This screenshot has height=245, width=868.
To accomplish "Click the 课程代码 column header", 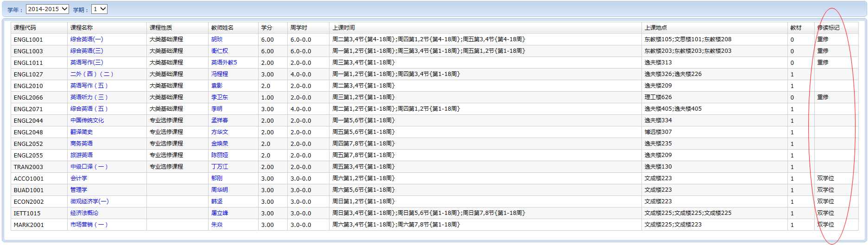I will click(25, 28).
